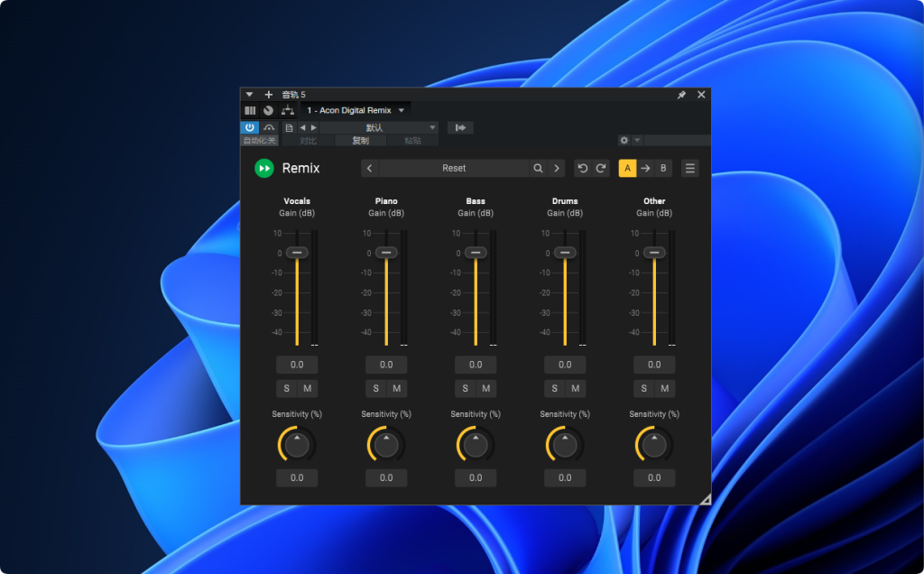Switch to A settings slot
The image size is (924, 574).
[627, 168]
